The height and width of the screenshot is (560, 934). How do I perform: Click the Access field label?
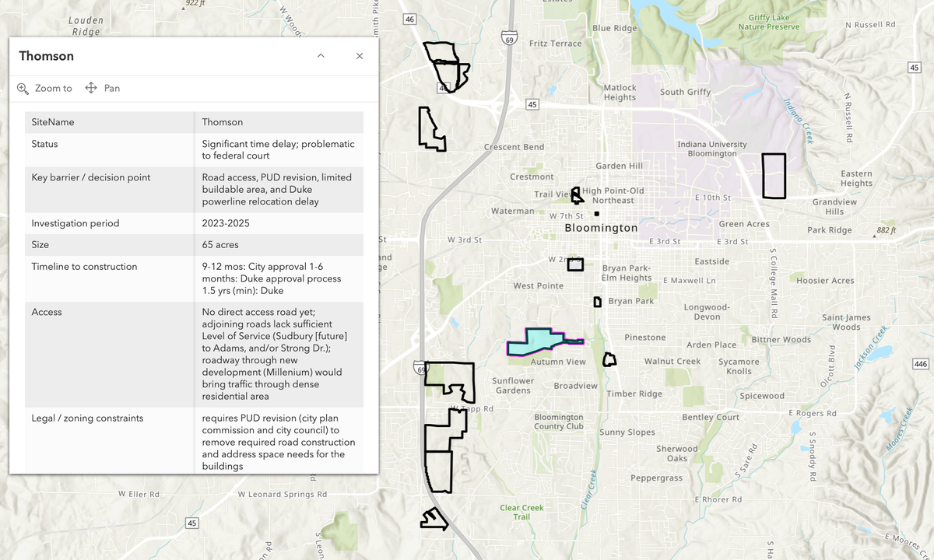[x=47, y=312]
